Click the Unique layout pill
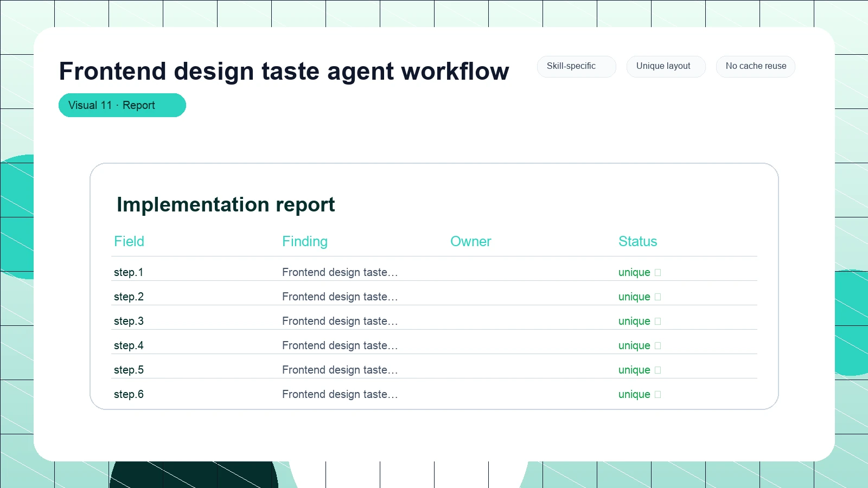868x488 pixels. pos(666,66)
